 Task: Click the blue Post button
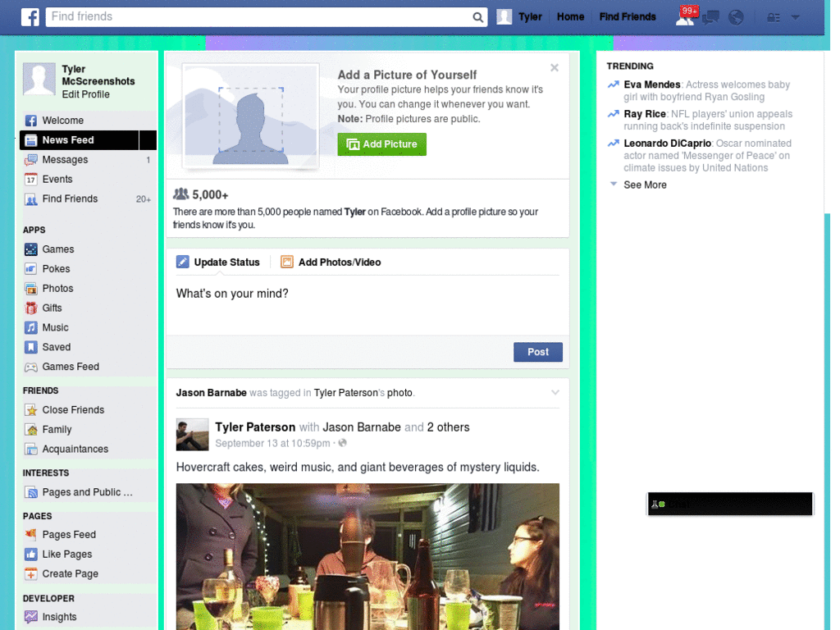(538, 352)
